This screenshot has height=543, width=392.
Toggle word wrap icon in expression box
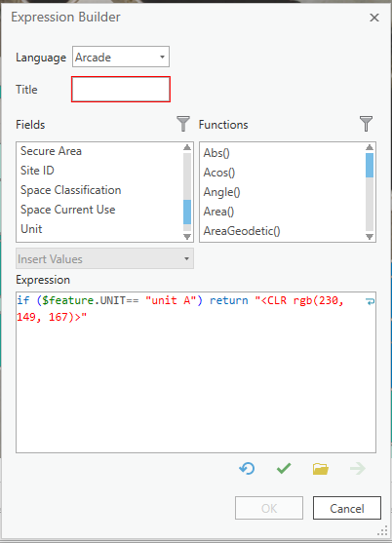tap(370, 301)
